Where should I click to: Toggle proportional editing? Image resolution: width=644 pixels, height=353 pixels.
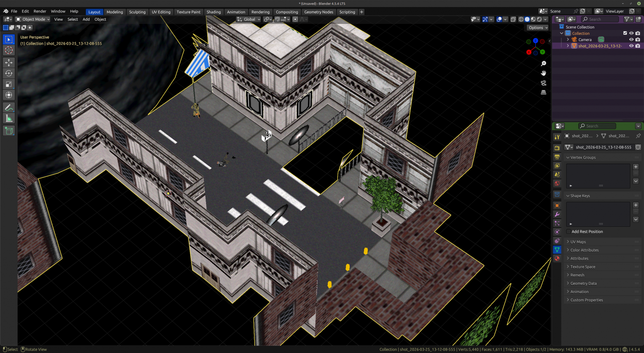coord(295,19)
